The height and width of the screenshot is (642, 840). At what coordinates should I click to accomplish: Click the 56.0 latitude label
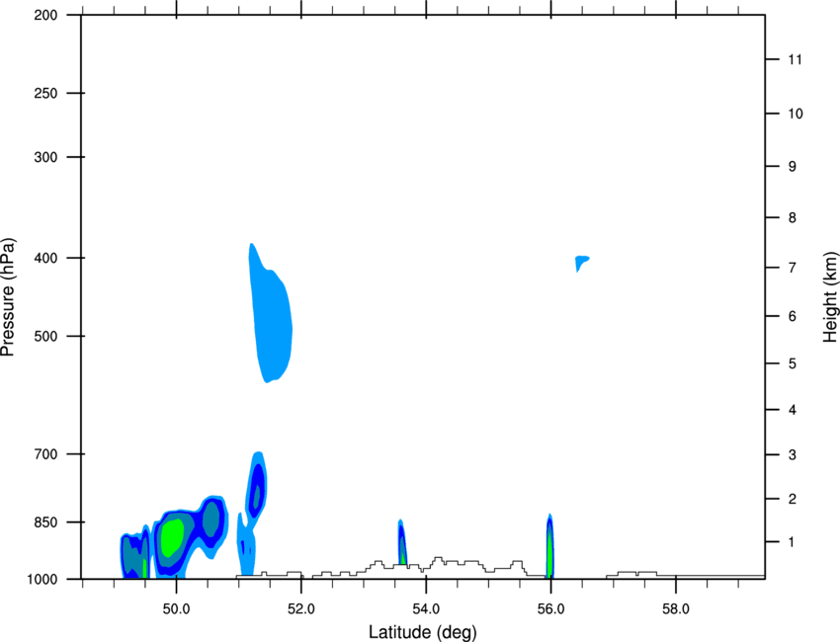point(550,609)
